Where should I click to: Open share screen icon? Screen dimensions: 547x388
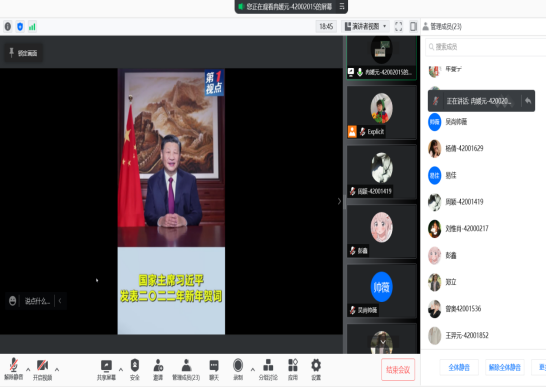(106, 370)
